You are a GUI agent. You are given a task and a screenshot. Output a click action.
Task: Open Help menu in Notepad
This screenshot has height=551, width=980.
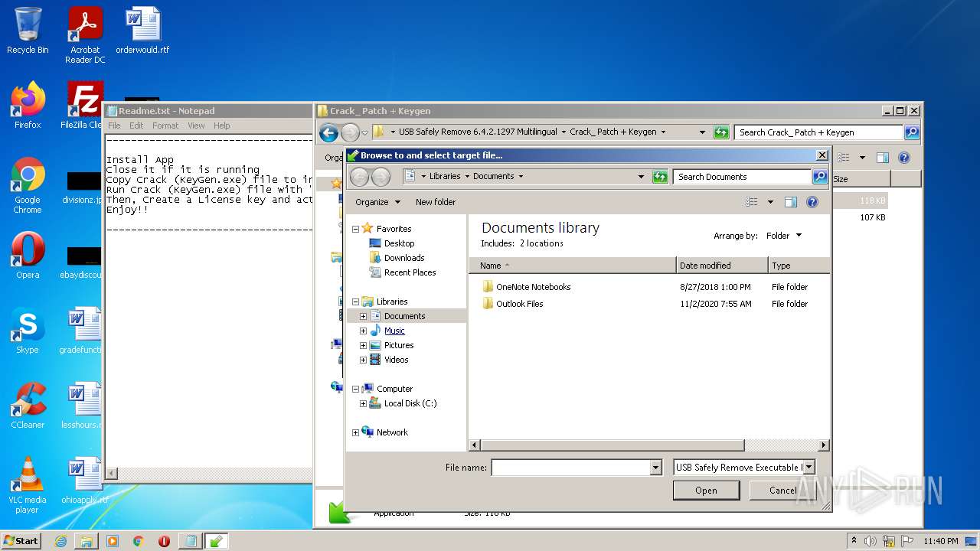221,126
